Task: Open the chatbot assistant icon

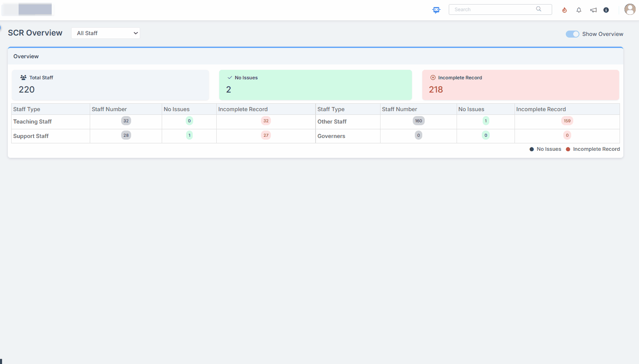Action: click(436, 10)
